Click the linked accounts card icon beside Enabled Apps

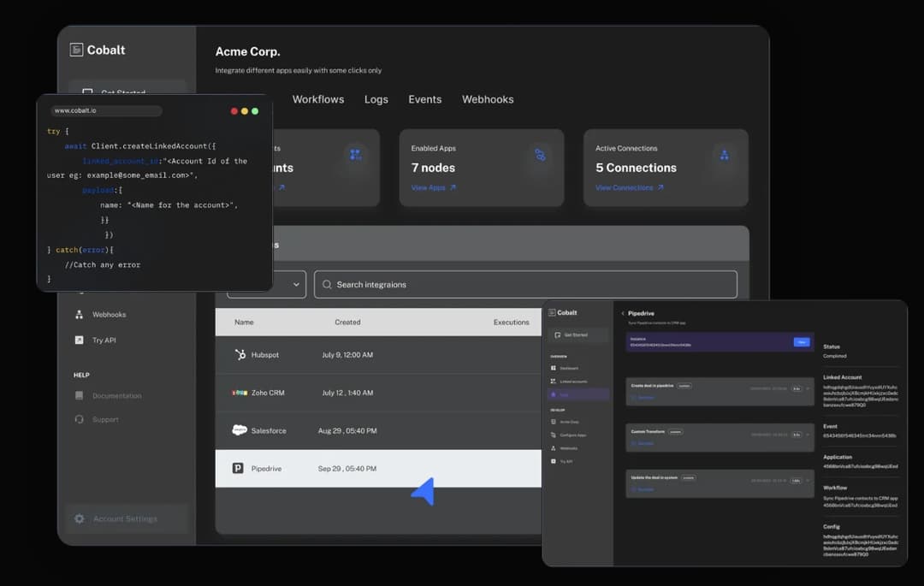[x=355, y=155]
